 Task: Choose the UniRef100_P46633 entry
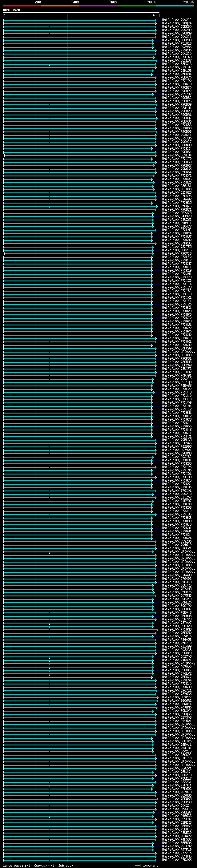click(177, 816)
